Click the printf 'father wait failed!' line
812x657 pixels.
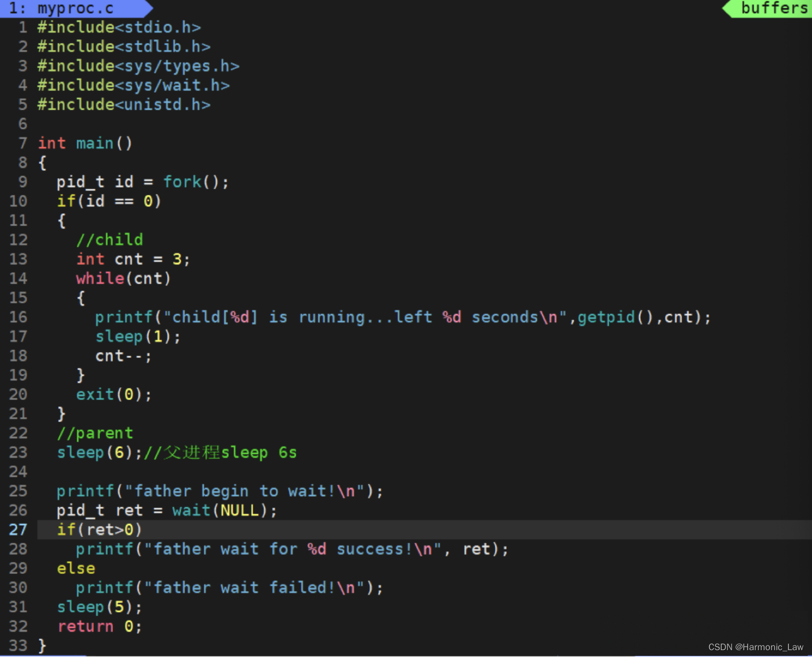230,588
